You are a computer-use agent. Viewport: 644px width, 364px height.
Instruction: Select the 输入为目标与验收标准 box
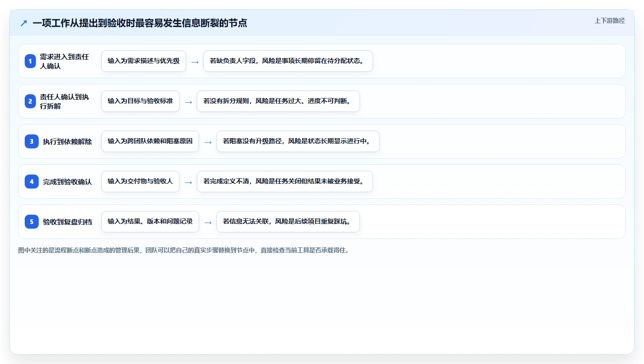tap(140, 101)
